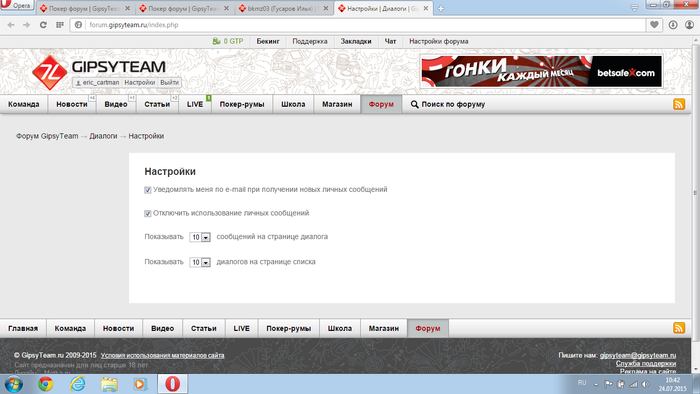Open the top Новости menu
The image size is (700, 394).
coord(72,104)
